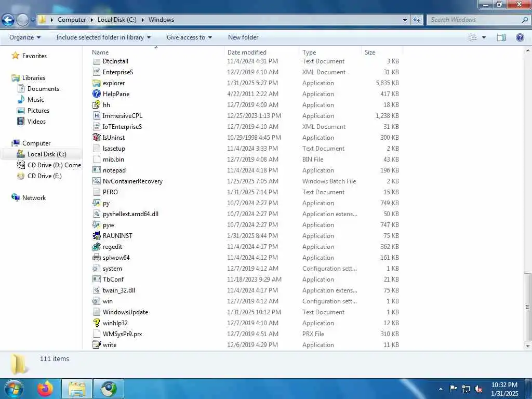Expand the arrow after Computer in breadcrumb
This screenshot has height=399, width=532.
[91, 20]
